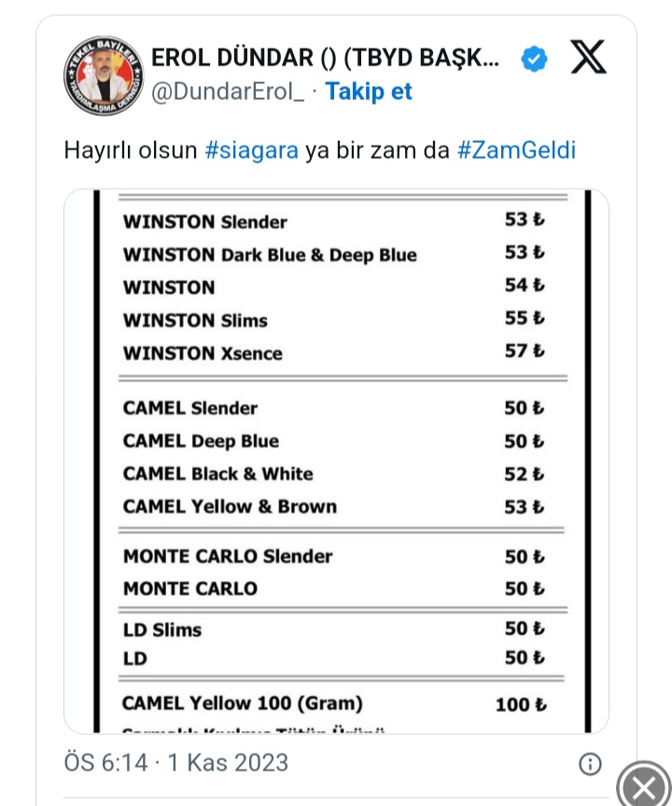
Task: Click the MONTE CARLO Slender row
Action: pos(334,557)
